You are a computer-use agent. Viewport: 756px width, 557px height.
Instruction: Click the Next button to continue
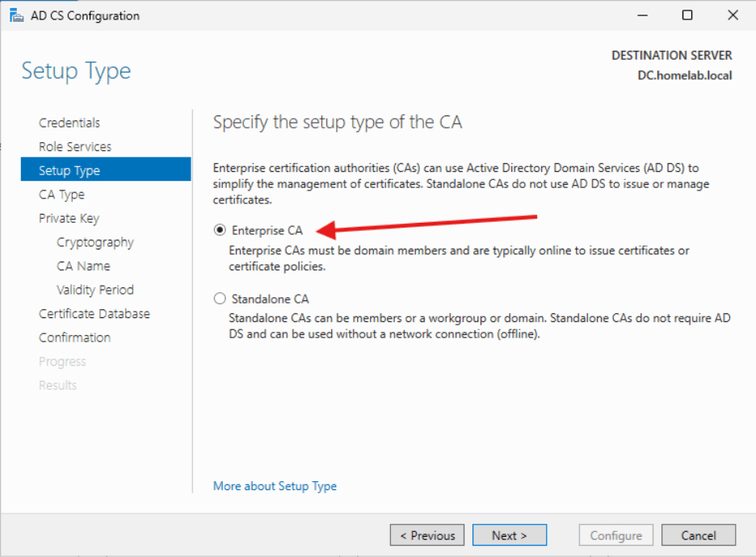click(509, 534)
